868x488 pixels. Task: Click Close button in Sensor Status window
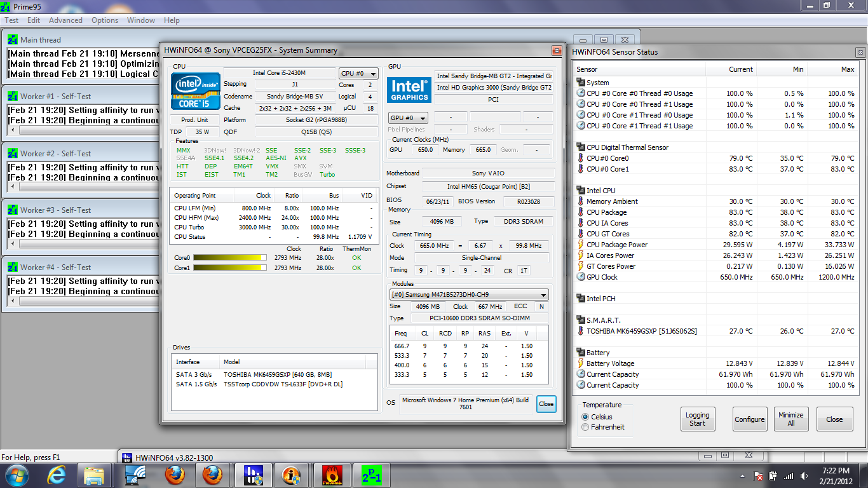[834, 419]
